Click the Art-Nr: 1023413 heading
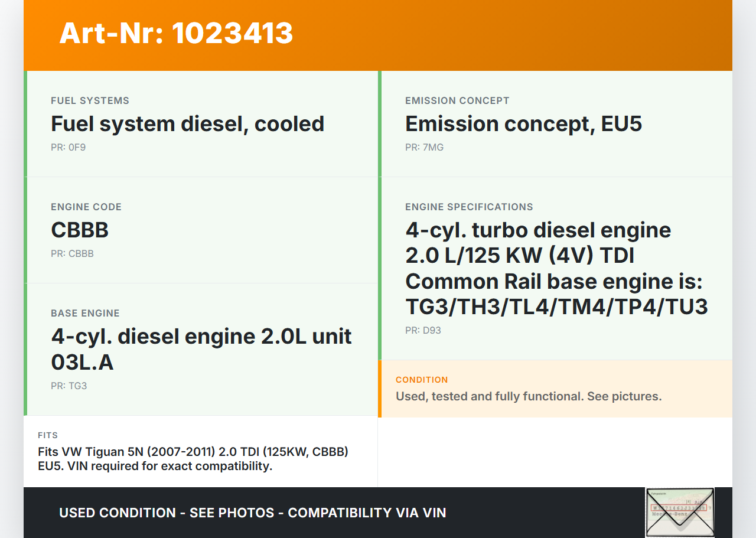The image size is (756, 538). 176,33
